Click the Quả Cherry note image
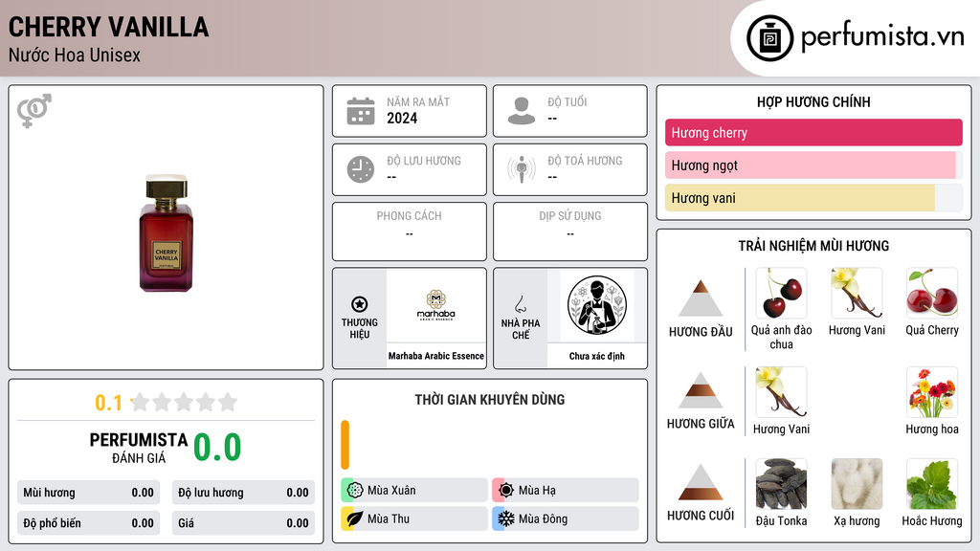980x551 pixels. 932,293
